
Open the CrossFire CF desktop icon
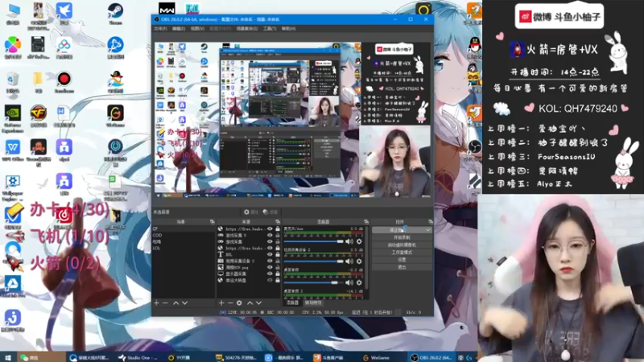(x=38, y=116)
